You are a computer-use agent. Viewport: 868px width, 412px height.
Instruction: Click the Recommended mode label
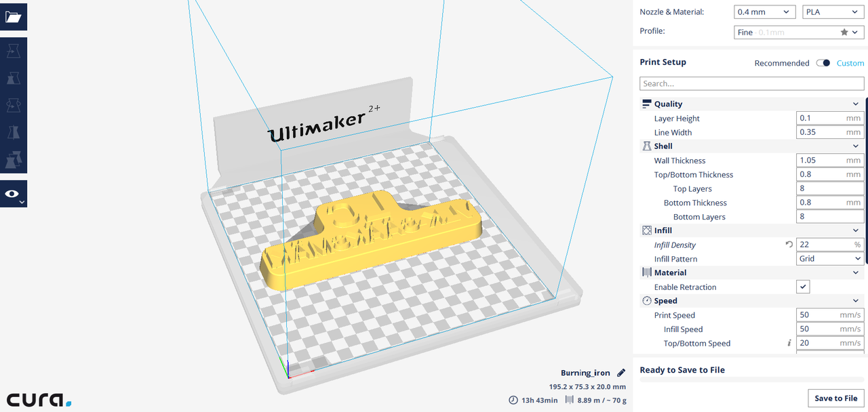[x=782, y=63]
